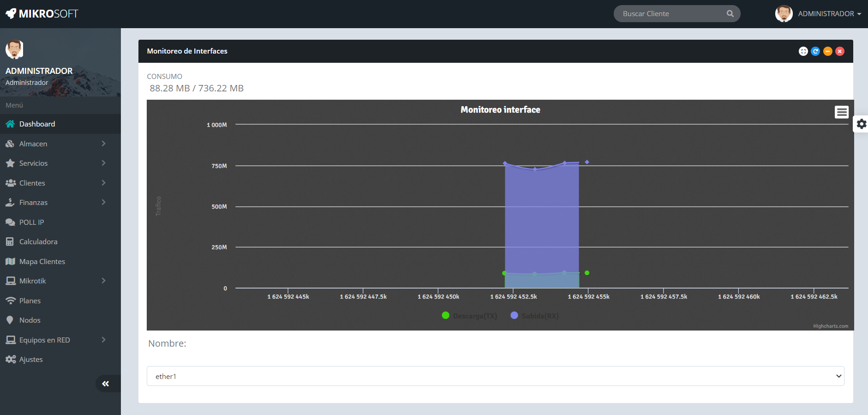Open POLL IP page
The height and width of the screenshot is (415, 868).
coord(60,223)
